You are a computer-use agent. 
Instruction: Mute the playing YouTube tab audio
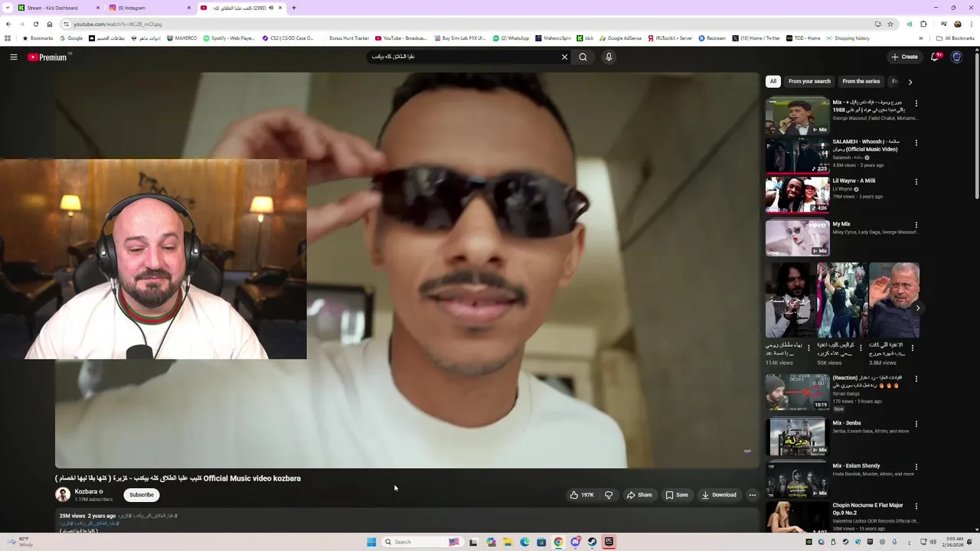(x=271, y=8)
